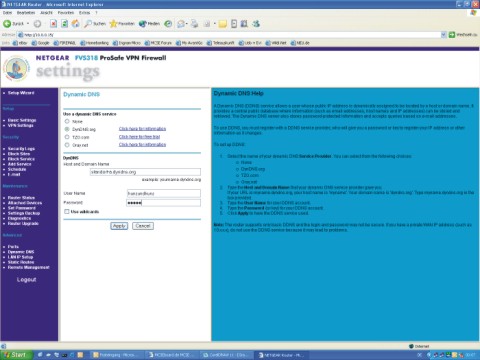Refresh the page using toolbar icon
The height and width of the screenshot is (360, 480).
(64, 24)
